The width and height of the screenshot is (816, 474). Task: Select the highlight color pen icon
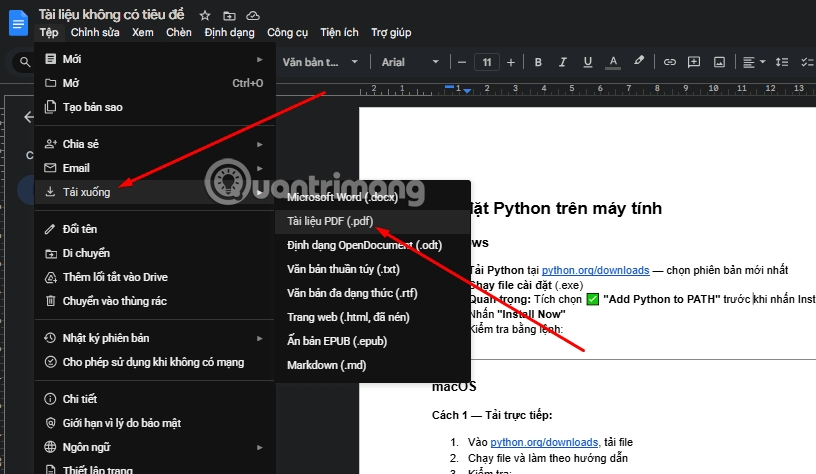click(637, 62)
